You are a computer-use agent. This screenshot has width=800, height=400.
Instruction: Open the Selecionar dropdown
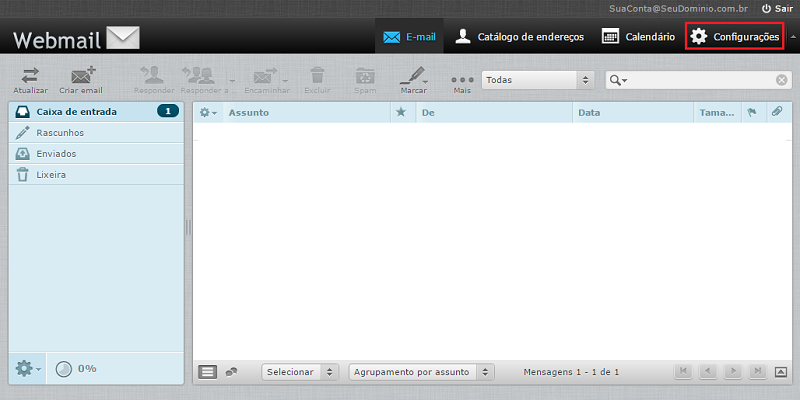[300, 372]
